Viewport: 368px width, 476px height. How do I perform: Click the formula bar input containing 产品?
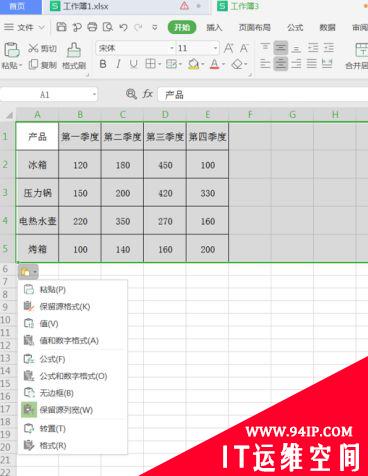coord(263,95)
